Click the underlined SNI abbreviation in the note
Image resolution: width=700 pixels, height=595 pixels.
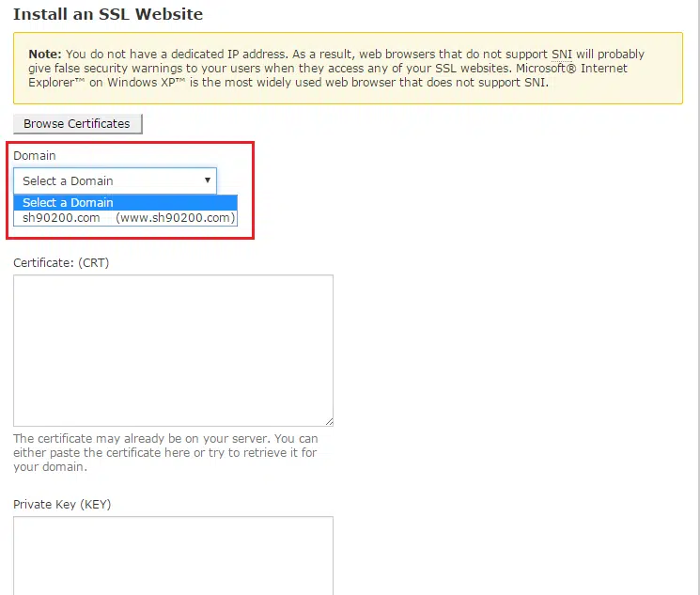562,55
